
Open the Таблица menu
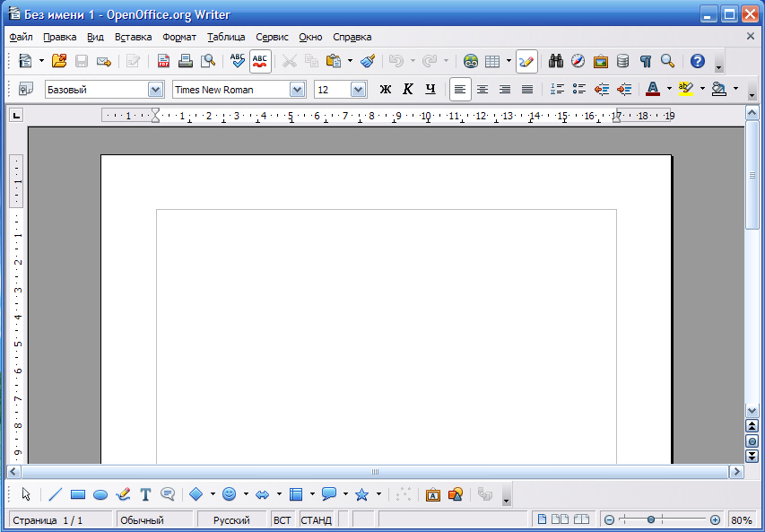tap(226, 37)
